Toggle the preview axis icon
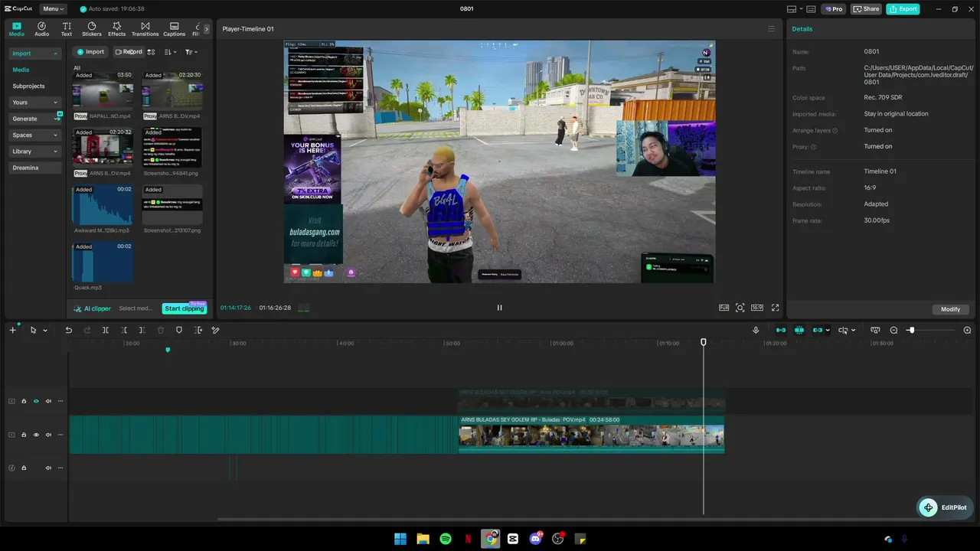The image size is (980, 551). pos(875,330)
